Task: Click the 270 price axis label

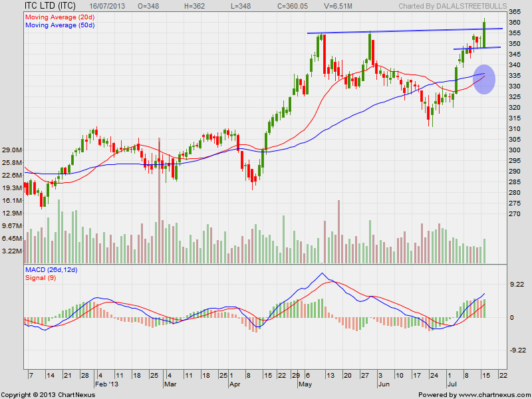Action: [x=515, y=213]
